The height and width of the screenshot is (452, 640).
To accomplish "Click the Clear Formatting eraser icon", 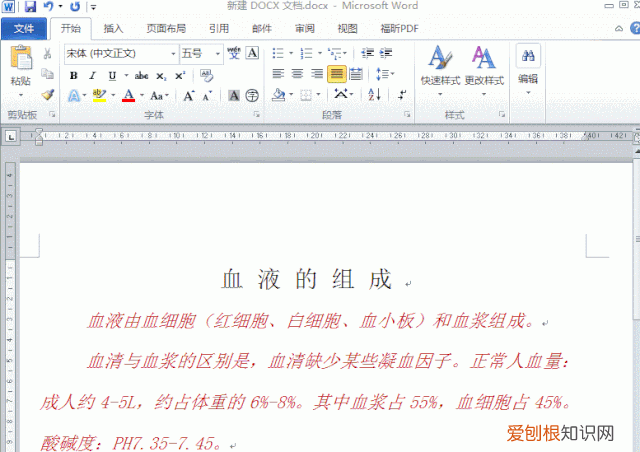I will pos(206,75).
